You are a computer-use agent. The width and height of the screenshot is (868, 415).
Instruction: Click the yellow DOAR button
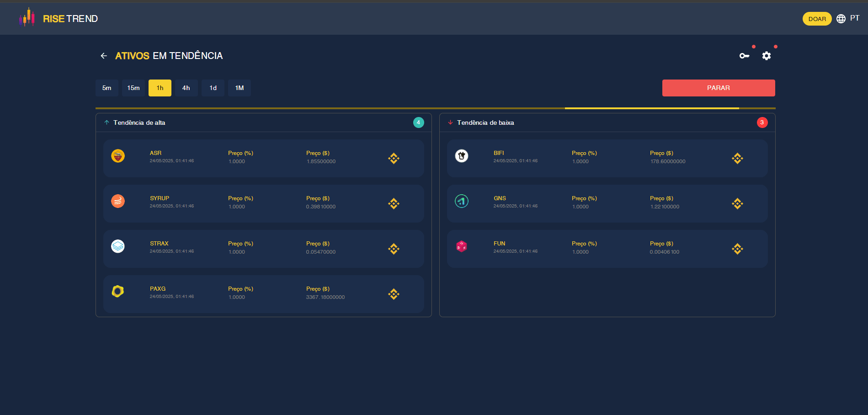tap(817, 19)
